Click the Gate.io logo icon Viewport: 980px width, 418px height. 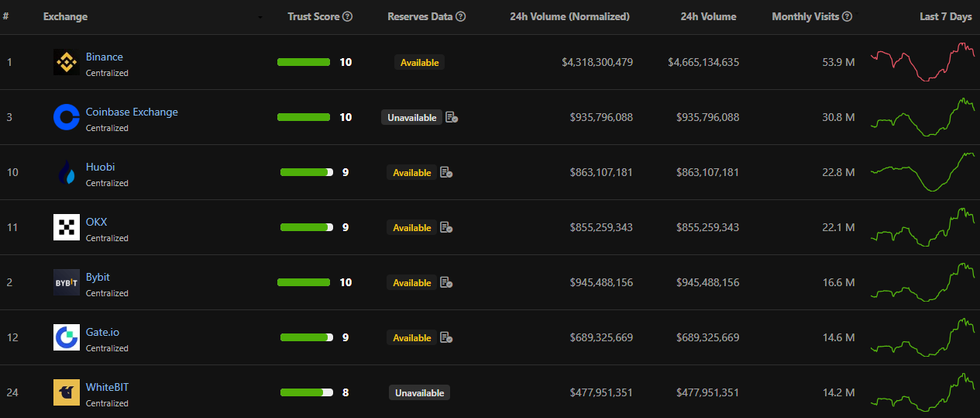tap(66, 338)
